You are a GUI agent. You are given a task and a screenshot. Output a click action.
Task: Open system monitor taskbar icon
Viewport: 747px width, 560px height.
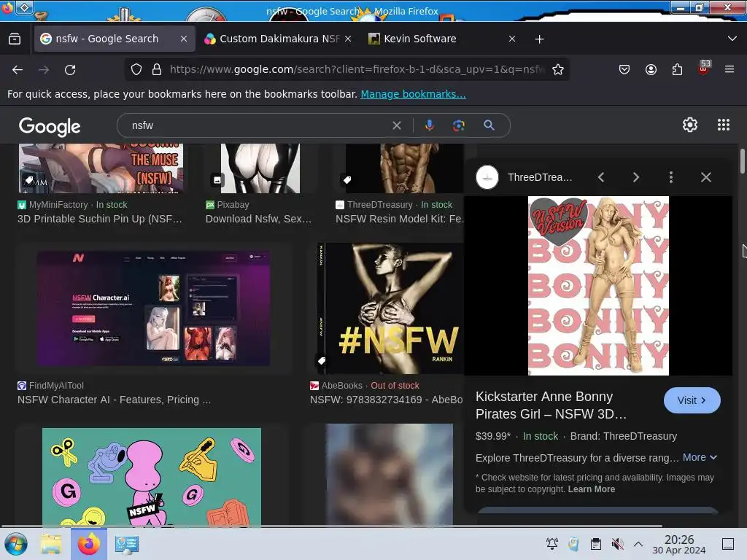[x=127, y=544]
